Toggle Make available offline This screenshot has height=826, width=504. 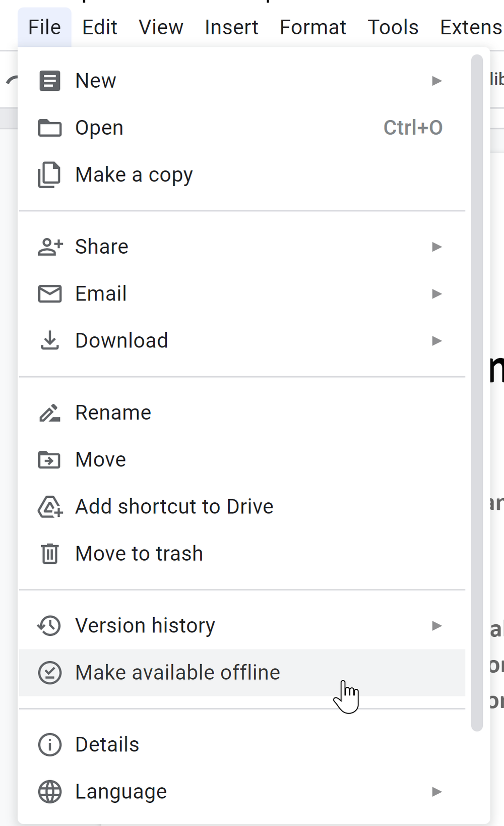pyautogui.click(x=242, y=673)
